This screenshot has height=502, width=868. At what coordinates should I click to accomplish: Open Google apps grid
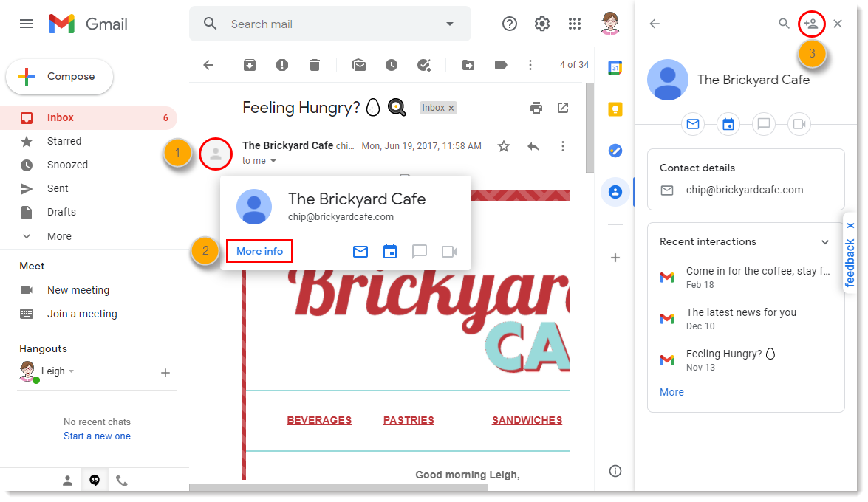(x=575, y=24)
